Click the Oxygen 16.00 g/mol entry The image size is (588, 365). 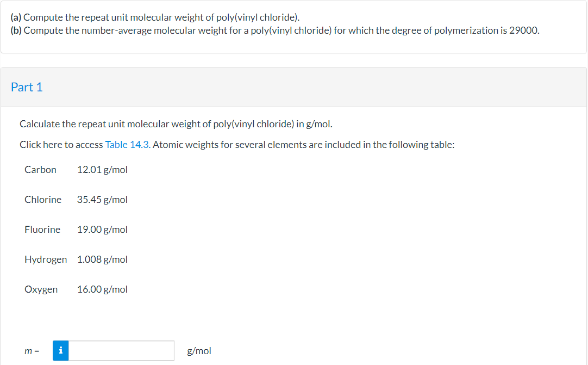102,289
